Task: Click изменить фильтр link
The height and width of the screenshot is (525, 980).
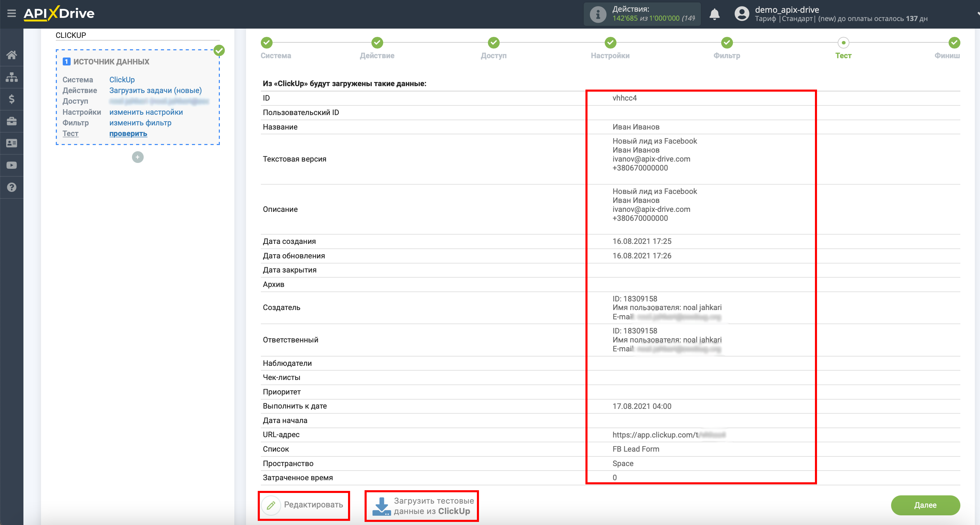Action: pos(140,123)
